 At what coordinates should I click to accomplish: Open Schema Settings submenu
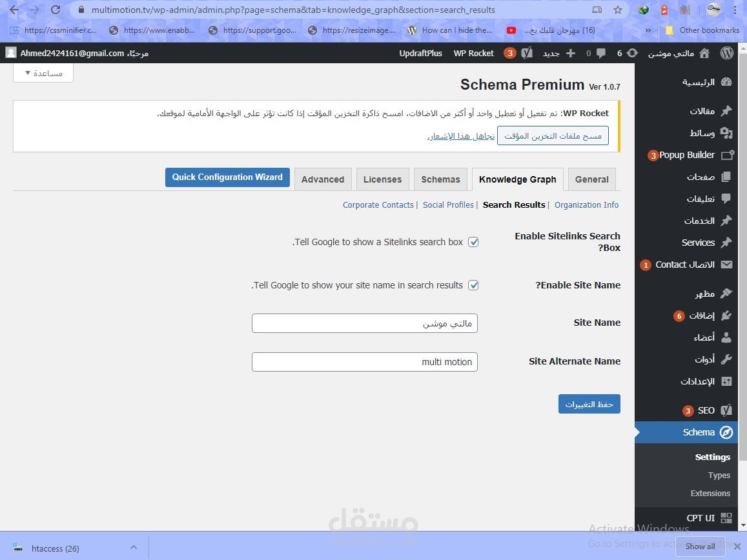713,457
